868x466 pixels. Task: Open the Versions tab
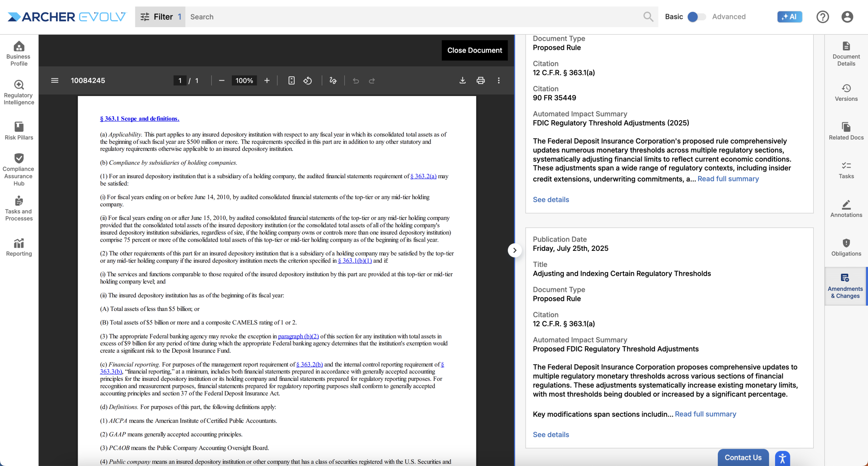point(846,93)
